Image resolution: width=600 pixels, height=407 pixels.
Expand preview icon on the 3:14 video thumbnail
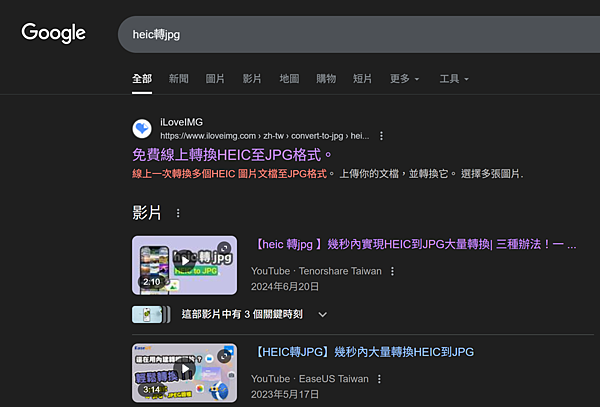pyautogui.click(x=224, y=356)
